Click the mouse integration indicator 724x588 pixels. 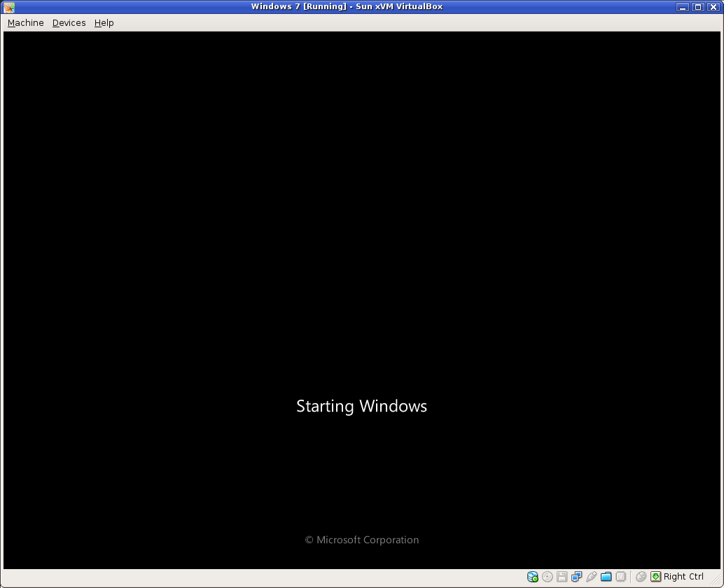click(x=641, y=576)
